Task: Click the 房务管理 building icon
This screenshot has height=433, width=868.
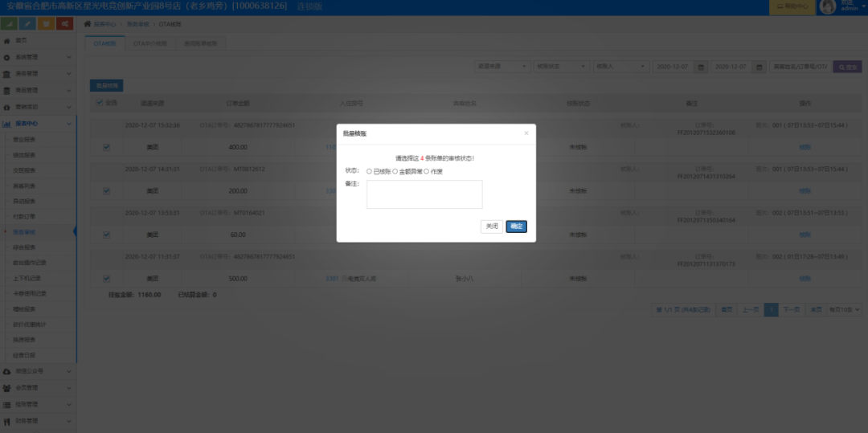Action: [6, 74]
